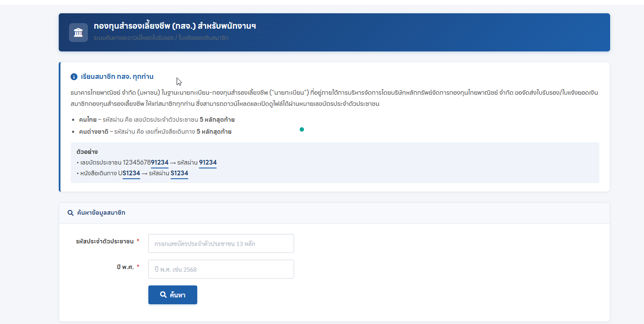Focus the ปี พ.ศ. input field
The height and width of the screenshot is (324, 644).
[x=221, y=269]
